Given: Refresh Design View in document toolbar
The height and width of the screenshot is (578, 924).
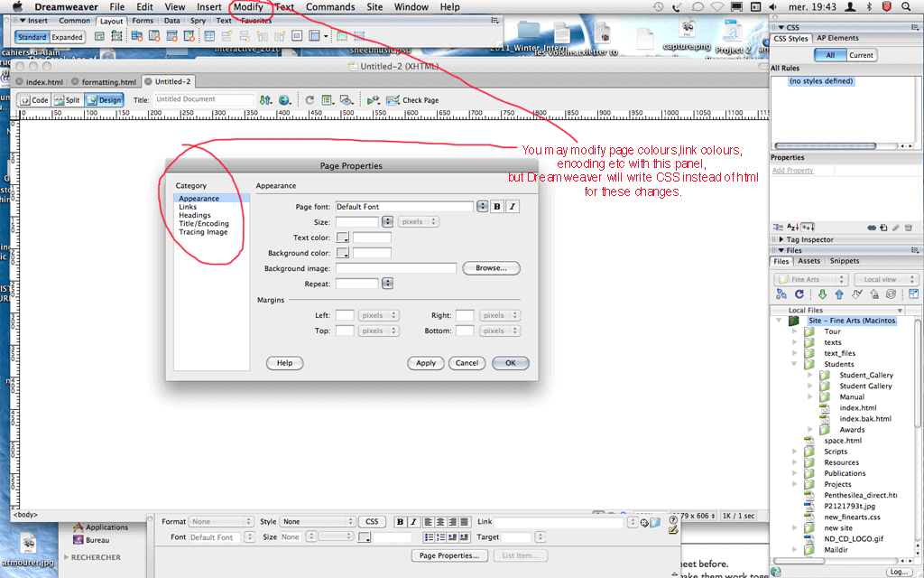Looking at the screenshot, I should [310, 100].
